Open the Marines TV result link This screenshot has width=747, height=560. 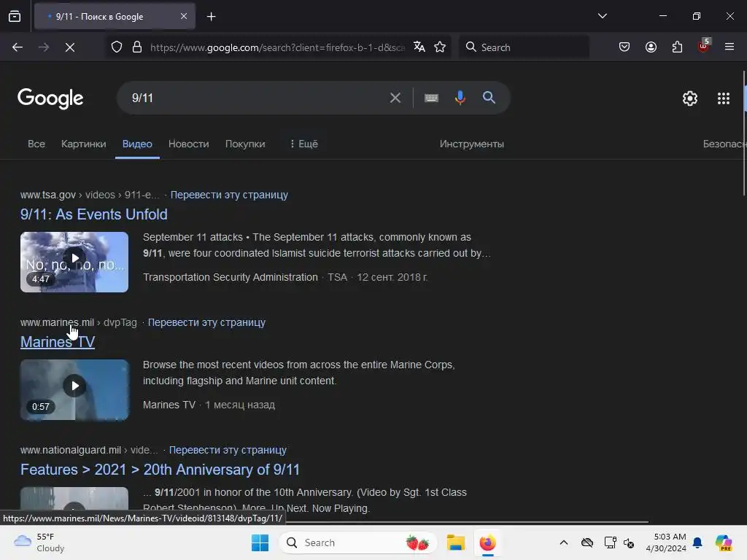58,342
